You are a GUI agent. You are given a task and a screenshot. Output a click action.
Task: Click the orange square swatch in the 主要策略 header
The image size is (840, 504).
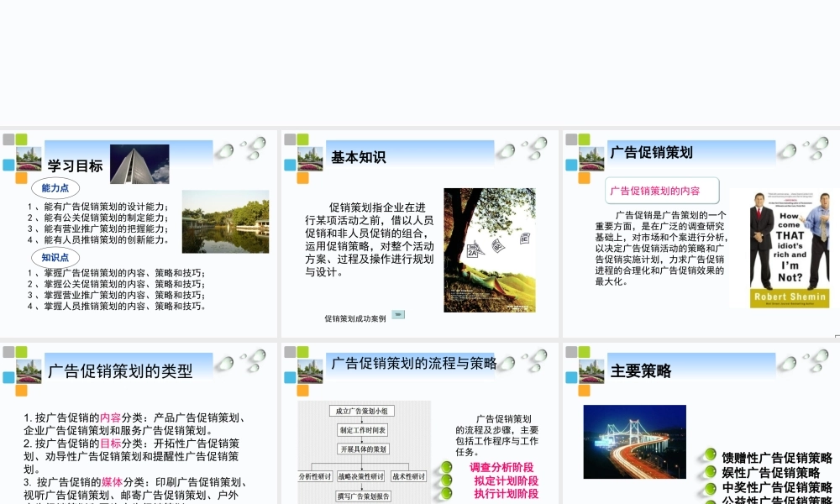[x=584, y=389]
